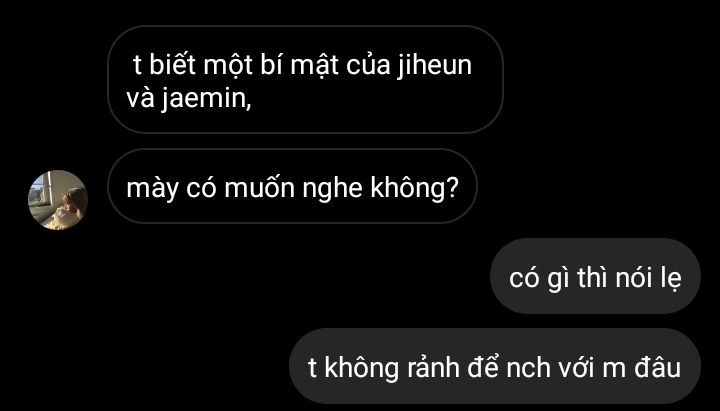Open the sender's profile picture avatar

coord(58,200)
